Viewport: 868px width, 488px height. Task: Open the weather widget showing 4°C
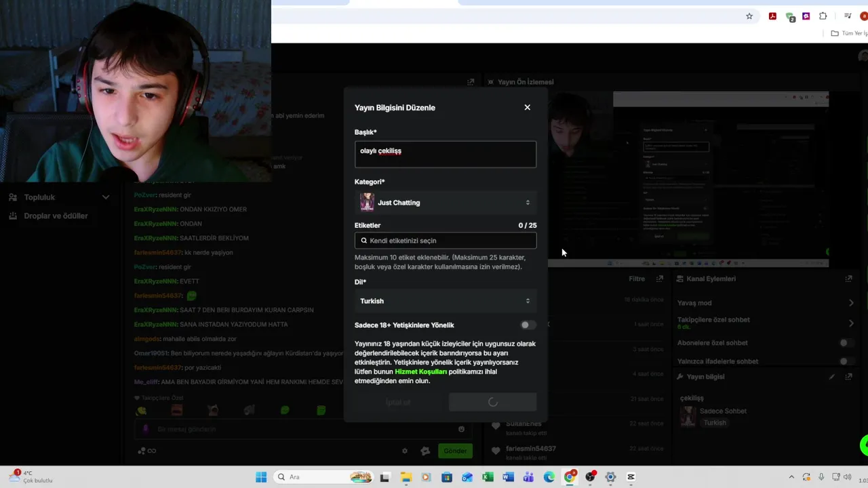31,477
